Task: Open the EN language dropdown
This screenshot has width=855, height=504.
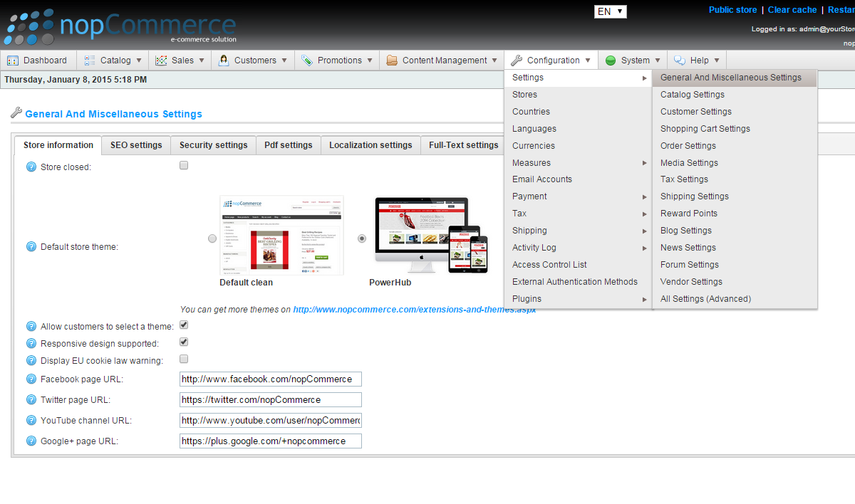Action: click(x=611, y=11)
